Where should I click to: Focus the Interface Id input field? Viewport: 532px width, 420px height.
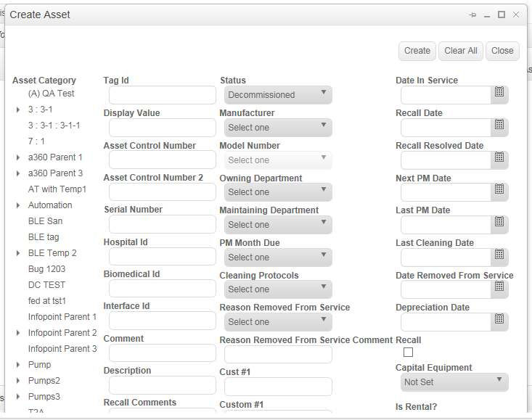coord(163,321)
